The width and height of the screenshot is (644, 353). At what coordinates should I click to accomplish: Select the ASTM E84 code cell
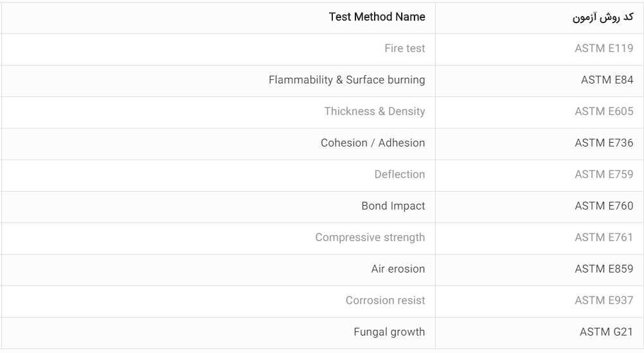(x=607, y=80)
